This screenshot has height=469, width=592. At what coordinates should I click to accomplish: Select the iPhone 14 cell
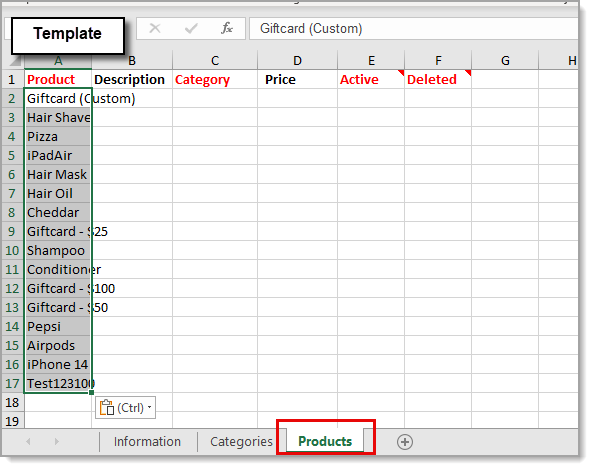(58, 364)
